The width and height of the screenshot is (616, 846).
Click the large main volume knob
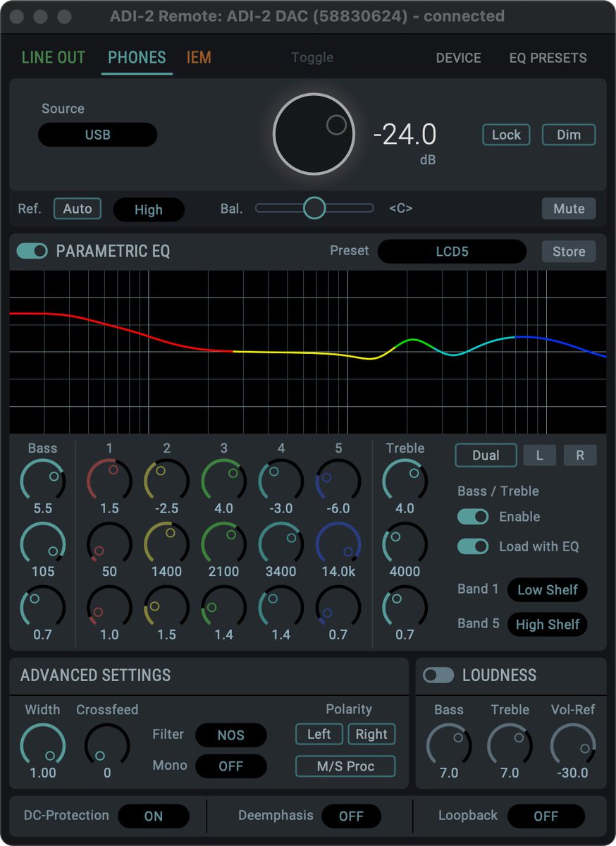[313, 134]
